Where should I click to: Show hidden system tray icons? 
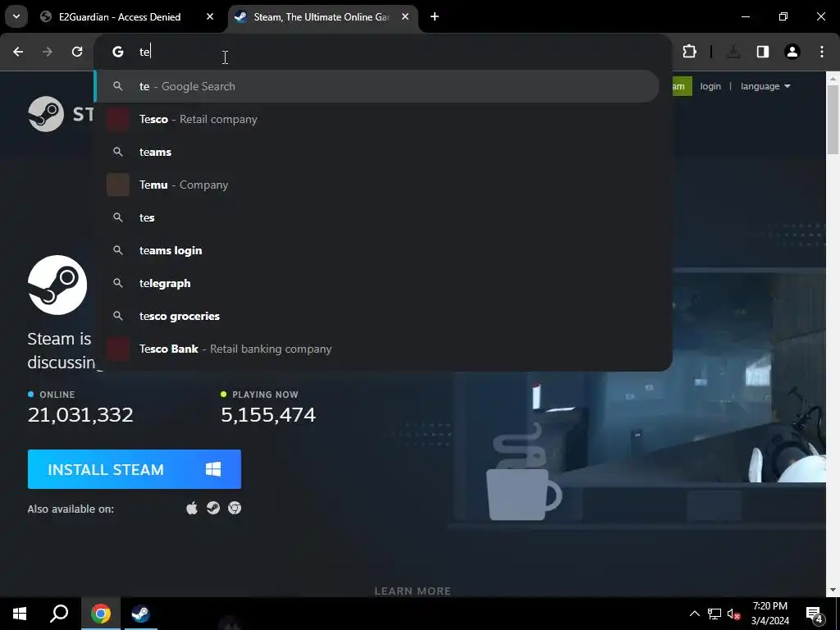[x=694, y=614]
